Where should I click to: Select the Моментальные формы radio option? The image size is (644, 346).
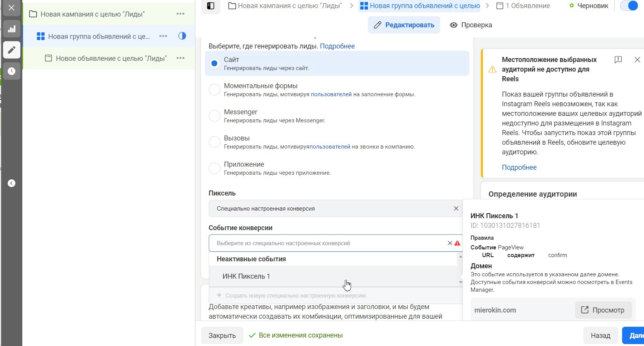[x=214, y=90]
